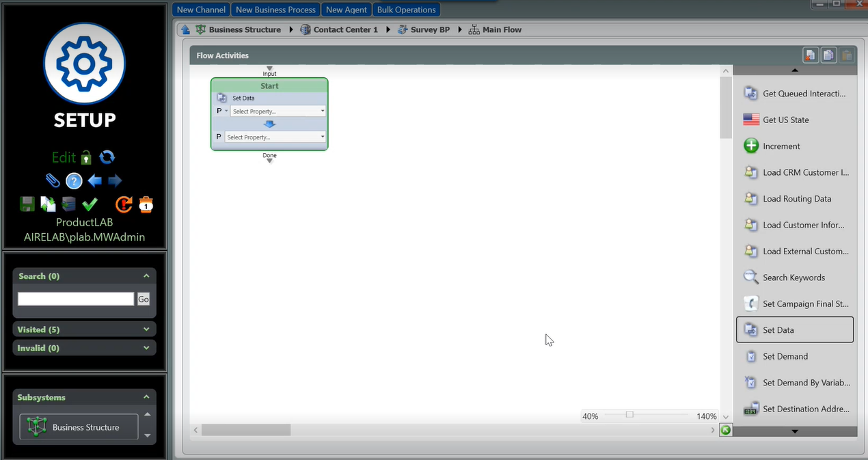Open help with the question mark icon

(x=74, y=181)
